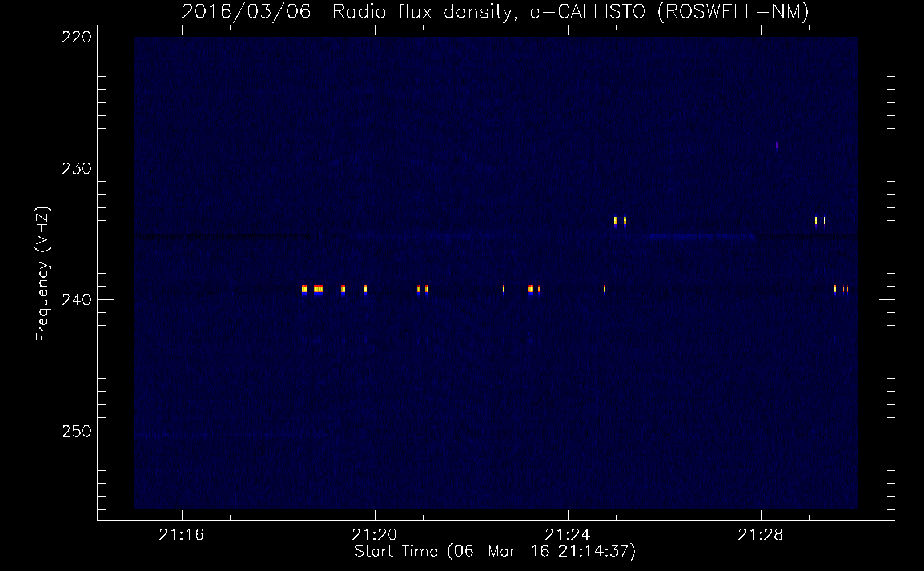Click the 21:16 time tick label
The height and width of the screenshot is (571, 924).
pos(182,534)
